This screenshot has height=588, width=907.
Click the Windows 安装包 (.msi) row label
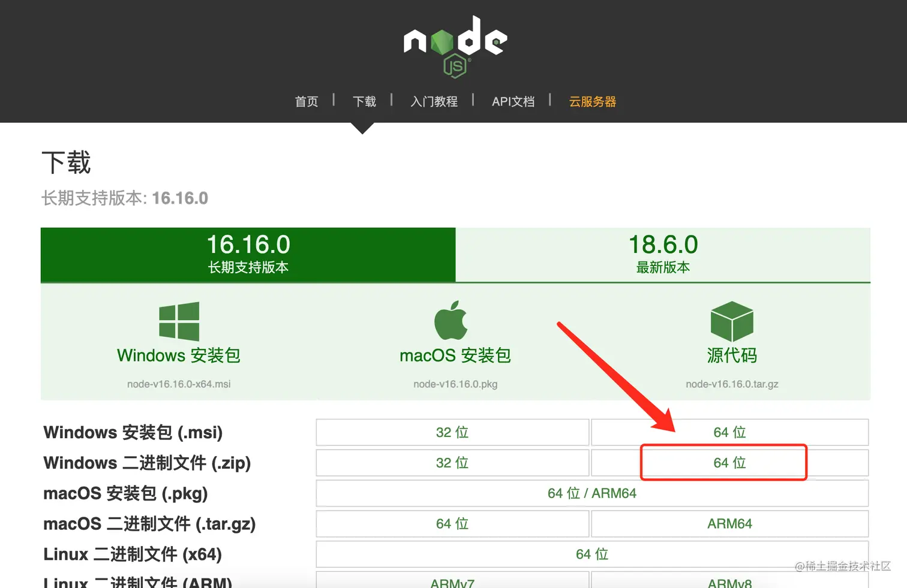(x=133, y=432)
